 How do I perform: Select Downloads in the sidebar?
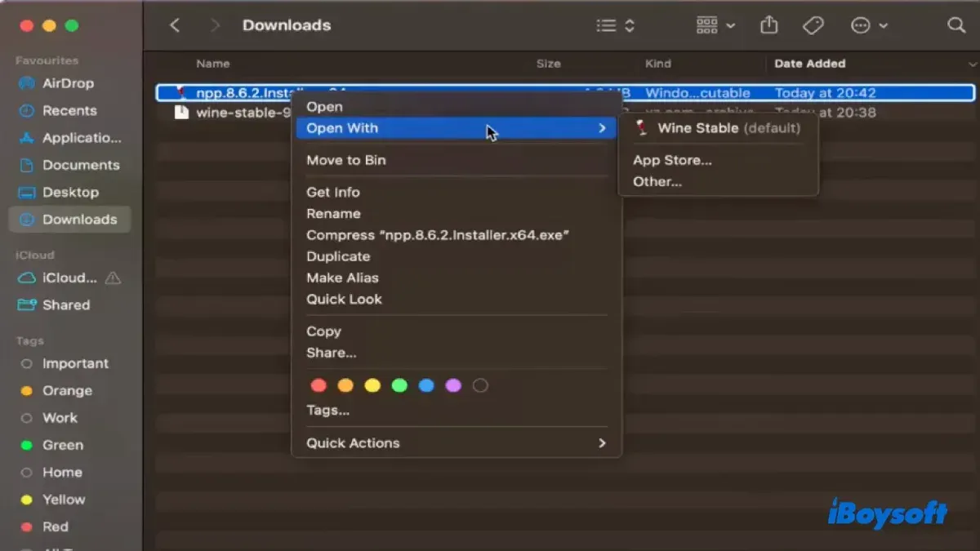[69, 219]
